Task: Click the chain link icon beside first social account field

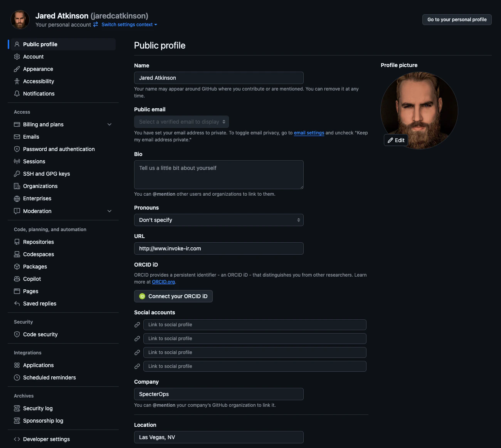Action: 137,325
